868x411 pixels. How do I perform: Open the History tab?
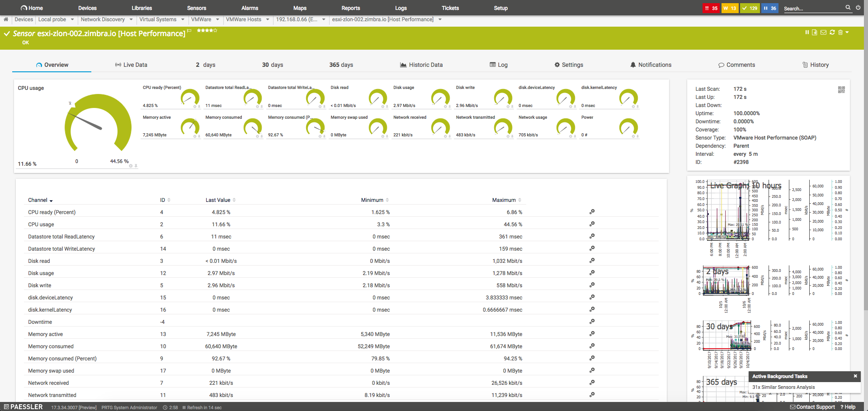(x=816, y=65)
